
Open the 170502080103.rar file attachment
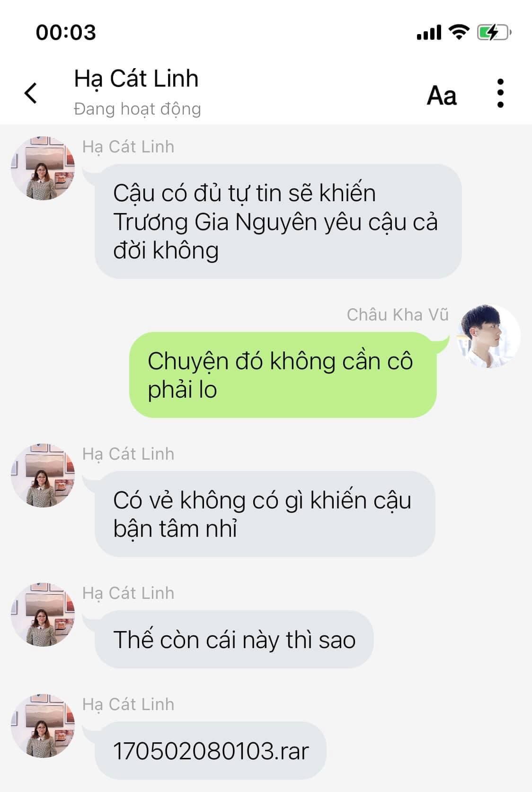tap(211, 751)
